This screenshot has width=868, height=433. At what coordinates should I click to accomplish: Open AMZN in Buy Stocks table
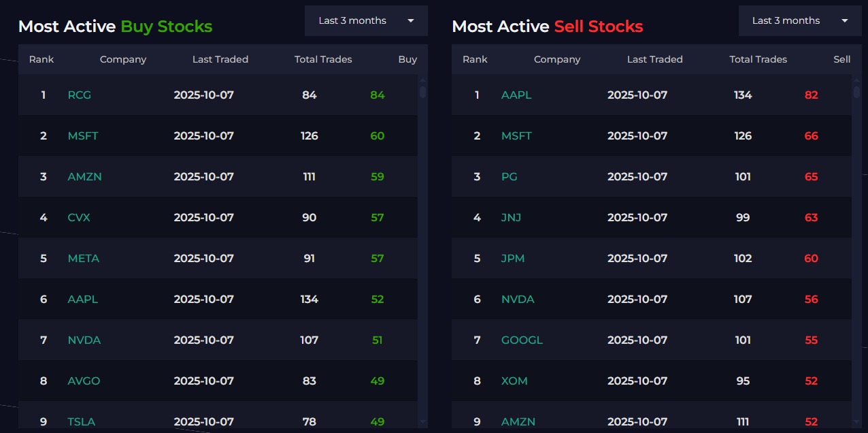[85, 176]
